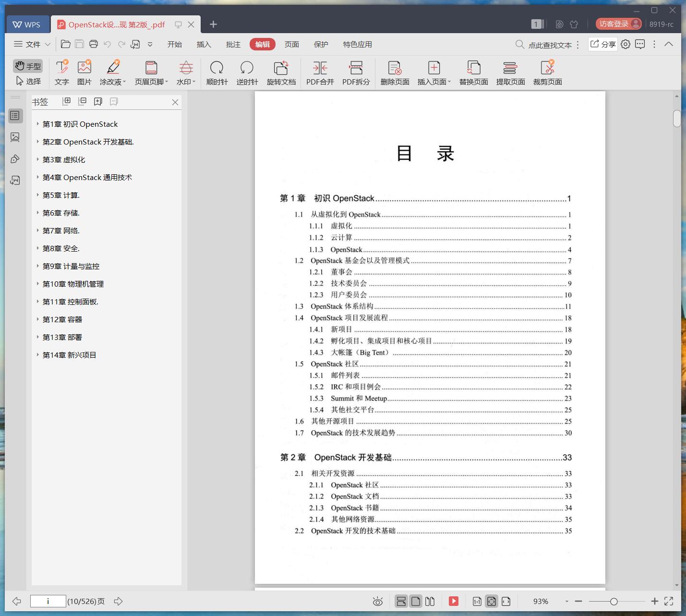Select bookmark 第9章 计量与监控
The width and height of the screenshot is (686, 616).
click(71, 266)
